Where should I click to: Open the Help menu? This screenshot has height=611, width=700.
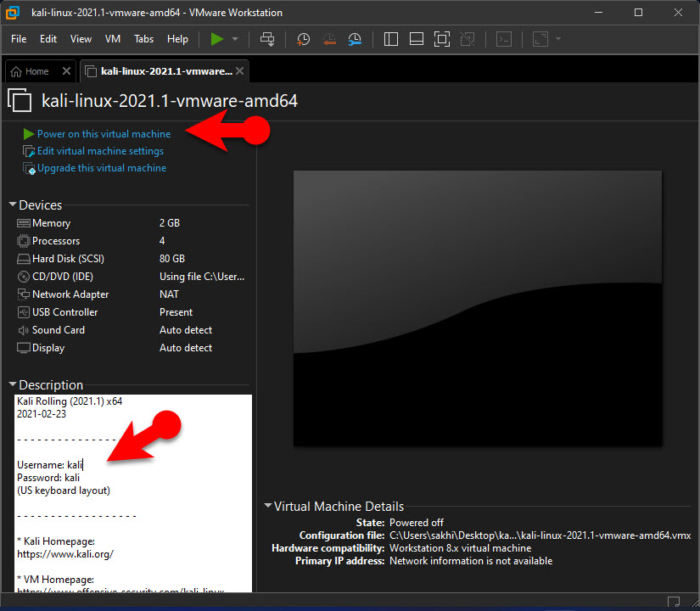pyautogui.click(x=177, y=39)
